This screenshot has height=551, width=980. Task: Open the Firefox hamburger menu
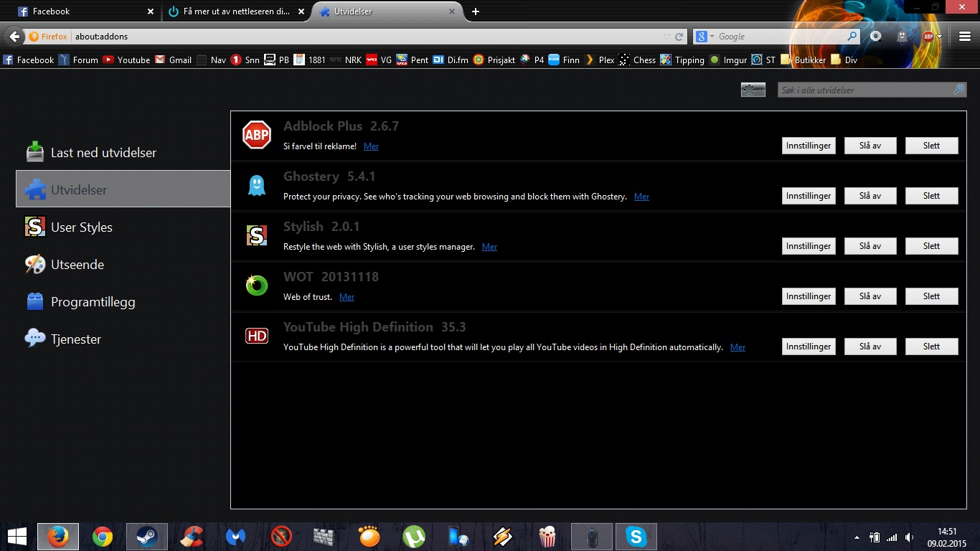964,37
